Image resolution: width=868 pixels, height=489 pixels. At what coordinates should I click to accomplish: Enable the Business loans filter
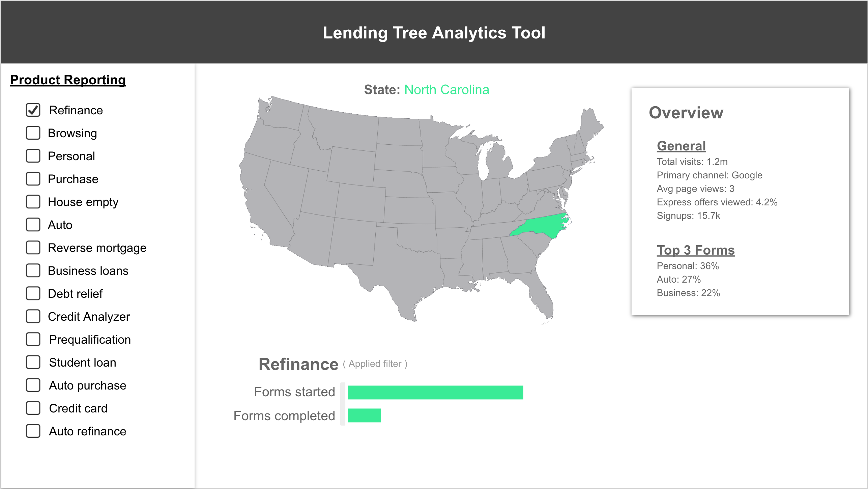[33, 271]
